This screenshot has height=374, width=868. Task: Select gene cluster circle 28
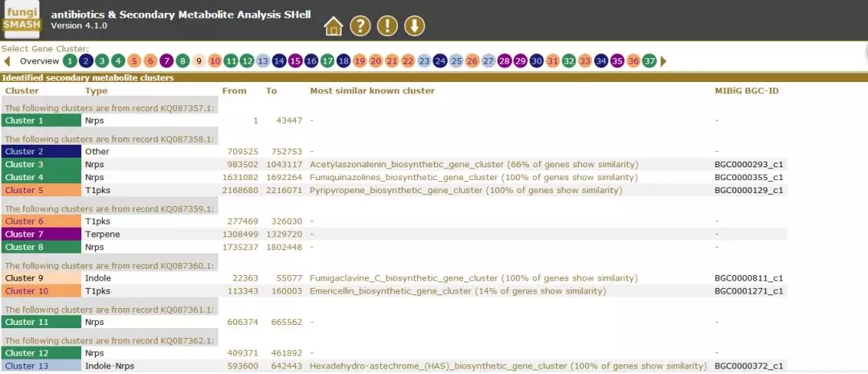click(x=505, y=61)
